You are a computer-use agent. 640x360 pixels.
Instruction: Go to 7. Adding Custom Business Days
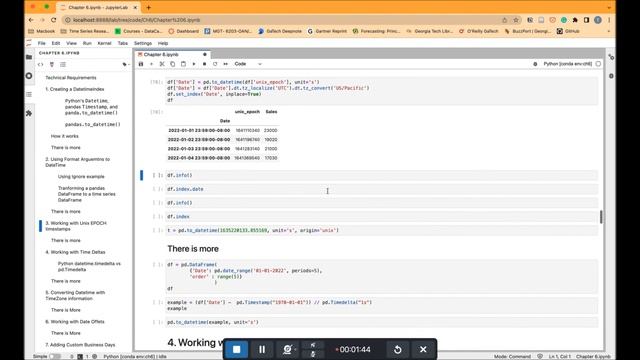80,345
